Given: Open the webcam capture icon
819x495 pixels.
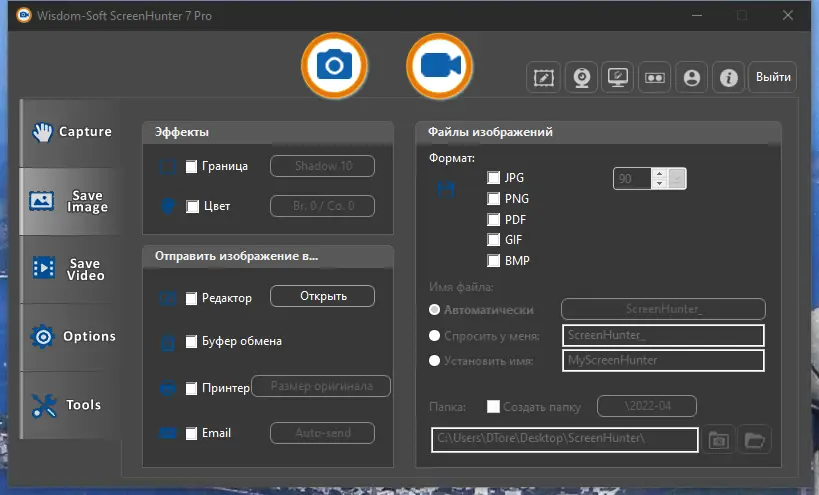Looking at the screenshot, I should (x=581, y=77).
